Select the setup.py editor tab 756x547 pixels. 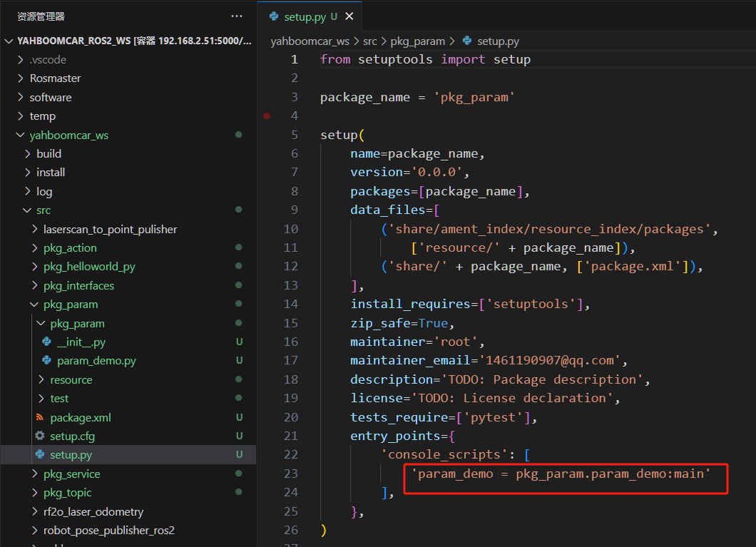pyautogui.click(x=305, y=16)
